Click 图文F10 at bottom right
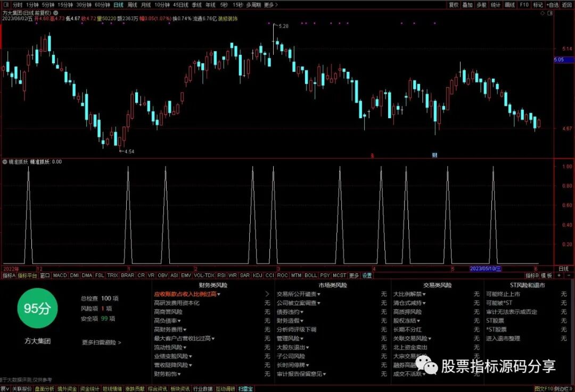The image size is (575, 392). click(544, 389)
